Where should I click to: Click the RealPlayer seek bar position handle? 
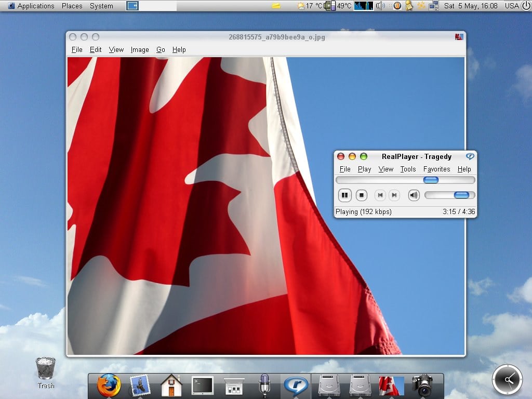pos(431,180)
